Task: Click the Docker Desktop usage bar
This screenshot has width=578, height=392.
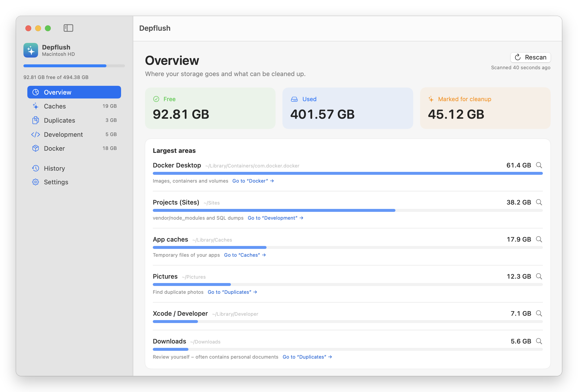Action: click(348, 173)
